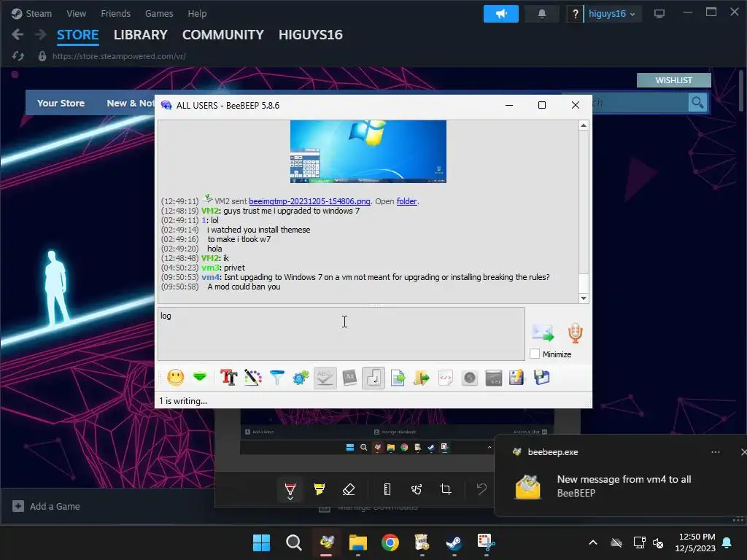Click the Windows 7 desktop image preview
The width and height of the screenshot is (747, 560).
click(368, 152)
